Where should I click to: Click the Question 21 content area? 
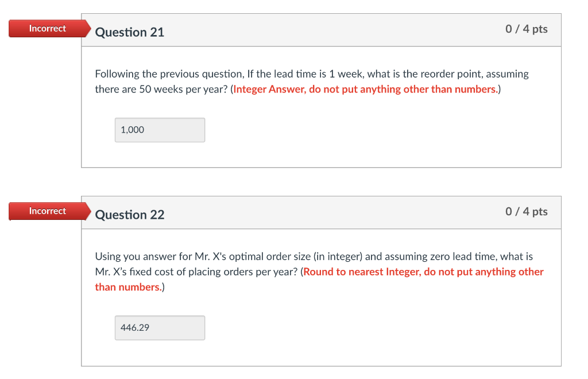pyautogui.click(x=322, y=106)
